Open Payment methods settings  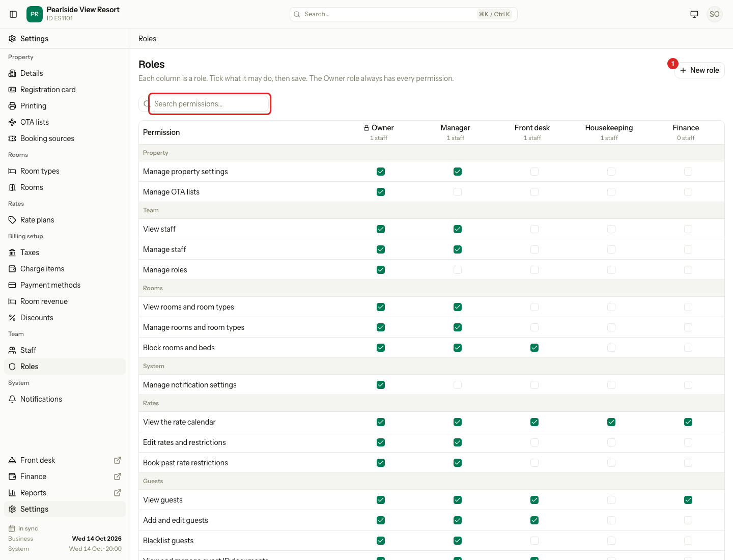pyautogui.click(x=65, y=285)
